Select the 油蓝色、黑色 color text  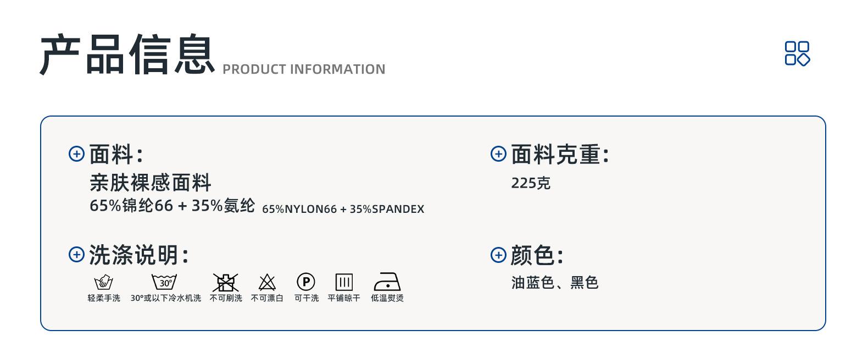pyautogui.click(x=555, y=283)
